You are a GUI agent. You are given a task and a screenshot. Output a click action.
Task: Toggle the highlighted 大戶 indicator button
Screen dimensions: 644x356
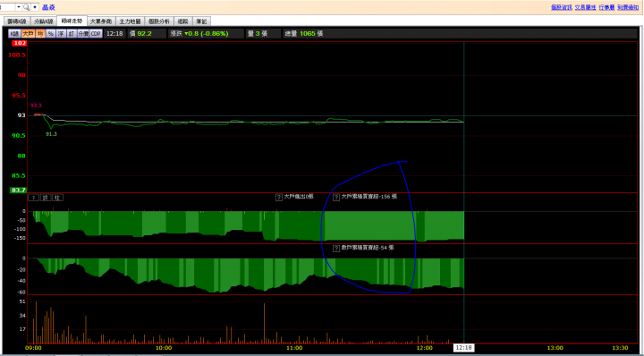(x=28, y=34)
